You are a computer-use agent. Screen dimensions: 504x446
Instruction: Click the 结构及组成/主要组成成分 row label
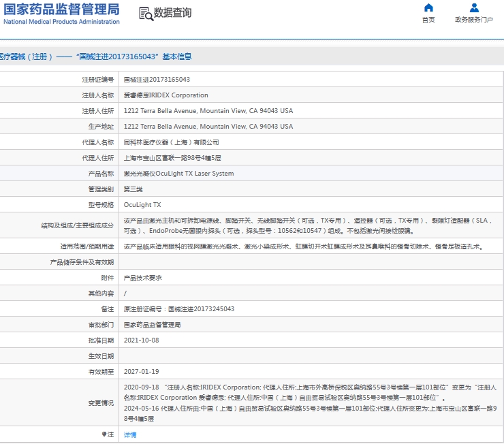[x=78, y=225]
